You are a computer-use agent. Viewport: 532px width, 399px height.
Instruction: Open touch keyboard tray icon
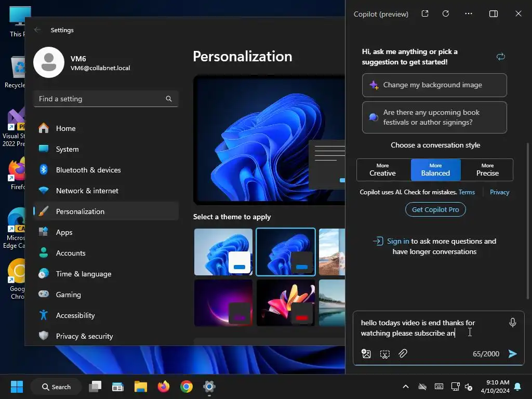tap(438, 387)
